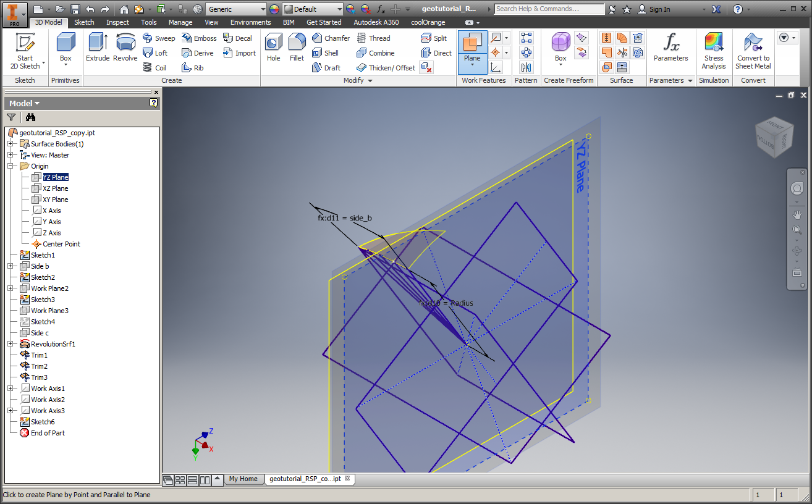Activate the Pan hand tool
The height and width of the screenshot is (504, 812).
797,214
